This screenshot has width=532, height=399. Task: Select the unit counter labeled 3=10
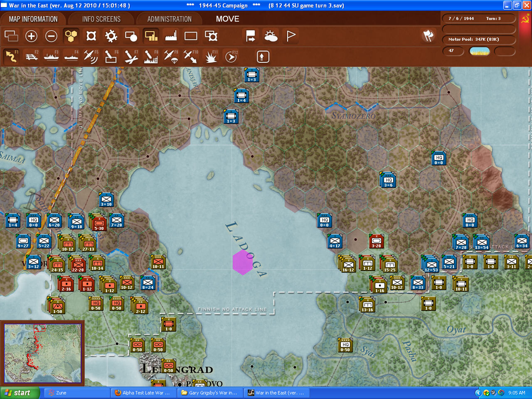coord(106,200)
